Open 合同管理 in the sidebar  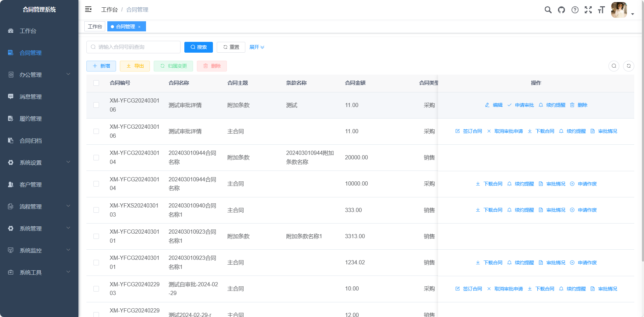(x=39, y=53)
